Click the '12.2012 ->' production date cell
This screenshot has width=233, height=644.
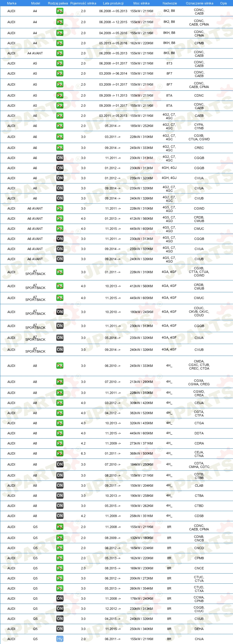pos(113,609)
